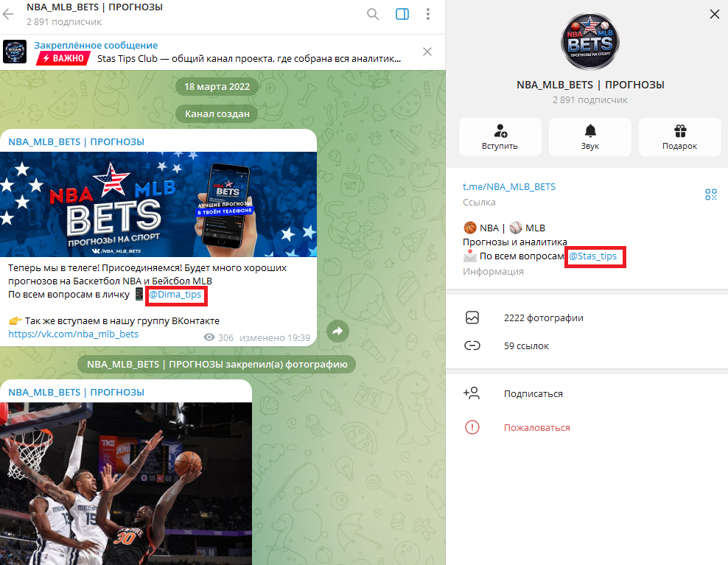
Task: Click the pinned message thumbnail avatar
Action: pos(15,52)
